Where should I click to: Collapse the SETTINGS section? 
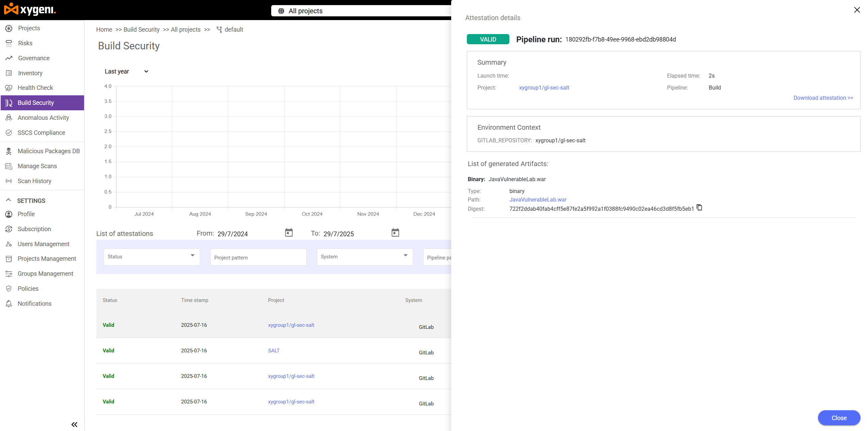coord(9,200)
